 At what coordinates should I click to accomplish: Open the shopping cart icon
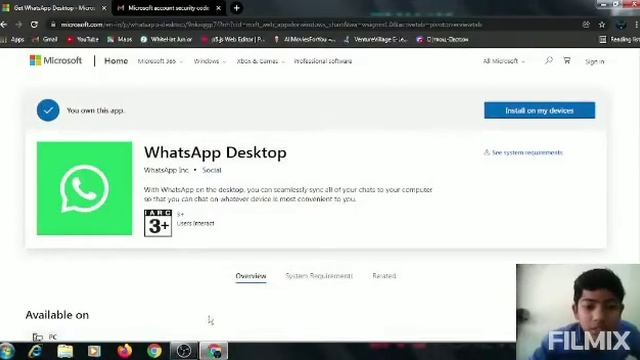point(567,61)
